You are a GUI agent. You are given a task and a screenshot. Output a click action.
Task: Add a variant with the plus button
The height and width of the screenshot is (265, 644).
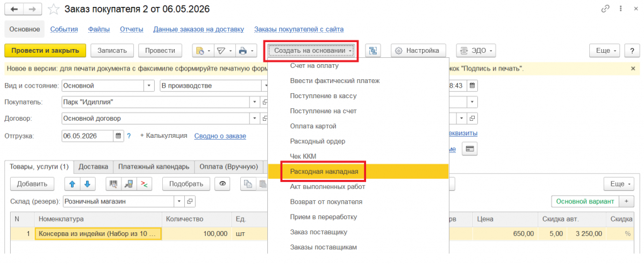click(626, 201)
